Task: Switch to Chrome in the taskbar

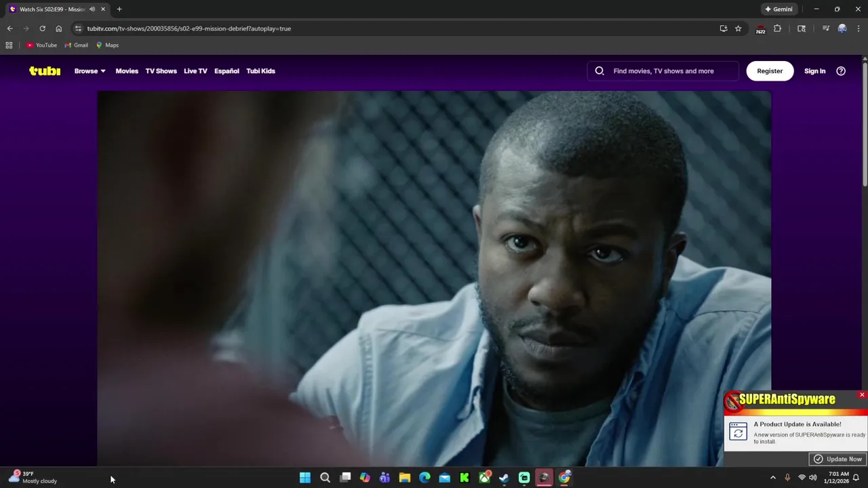Action: pyautogui.click(x=564, y=478)
